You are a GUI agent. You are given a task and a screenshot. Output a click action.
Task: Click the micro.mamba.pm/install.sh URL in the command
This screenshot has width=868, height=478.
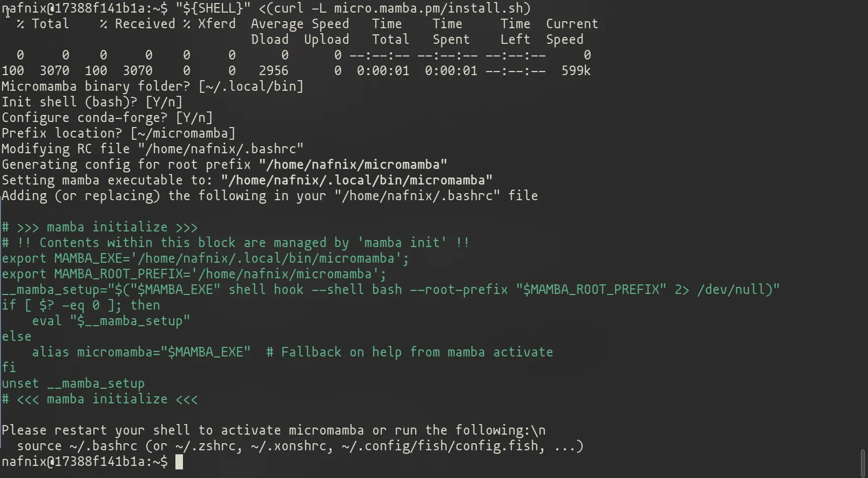click(432, 9)
